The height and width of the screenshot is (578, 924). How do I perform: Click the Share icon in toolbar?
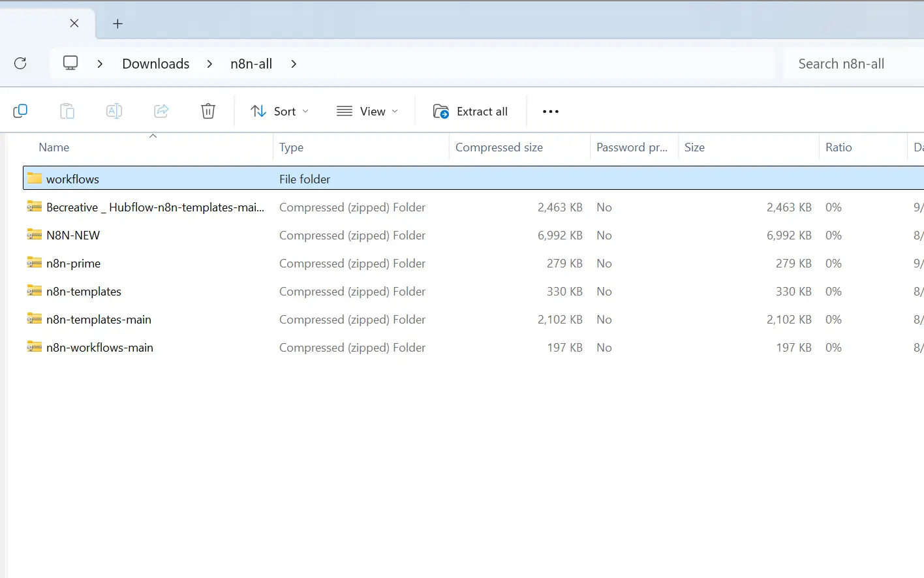[161, 111]
